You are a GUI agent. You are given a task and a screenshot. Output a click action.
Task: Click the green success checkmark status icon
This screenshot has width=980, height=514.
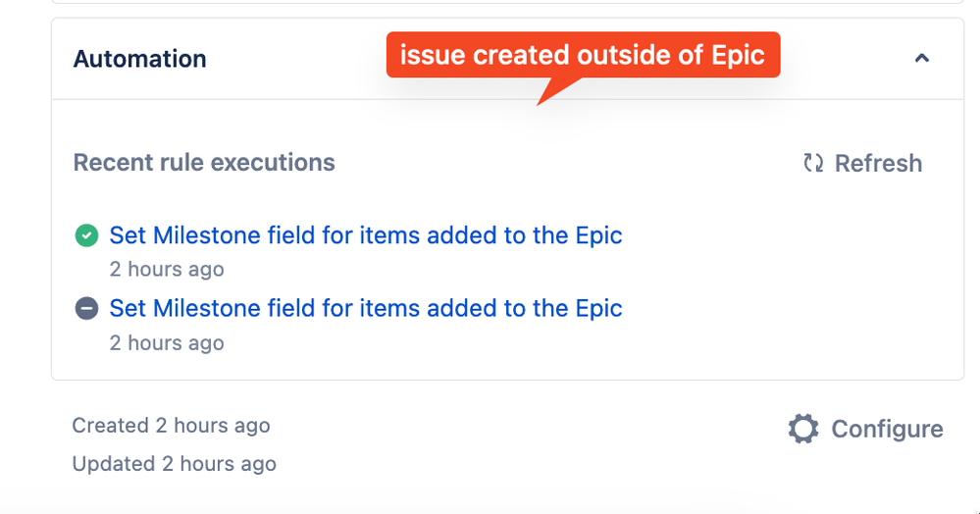click(x=87, y=235)
